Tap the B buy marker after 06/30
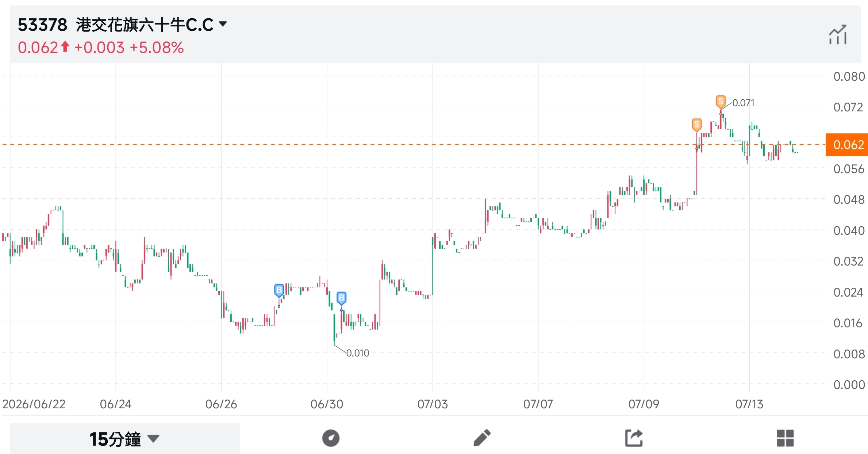The height and width of the screenshot is (454, 868). point(341,298)
